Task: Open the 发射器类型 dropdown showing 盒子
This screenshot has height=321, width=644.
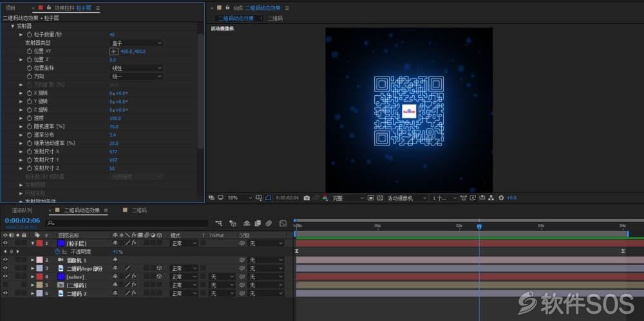Action: 137,43
